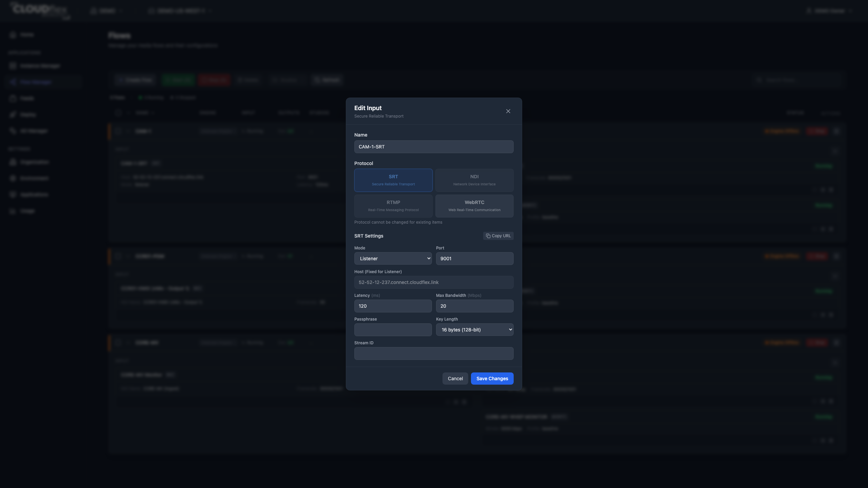Cancel editing the input
Image resolution: width=868 pixels, height=488 pixels.
click(x=455, y=379)
